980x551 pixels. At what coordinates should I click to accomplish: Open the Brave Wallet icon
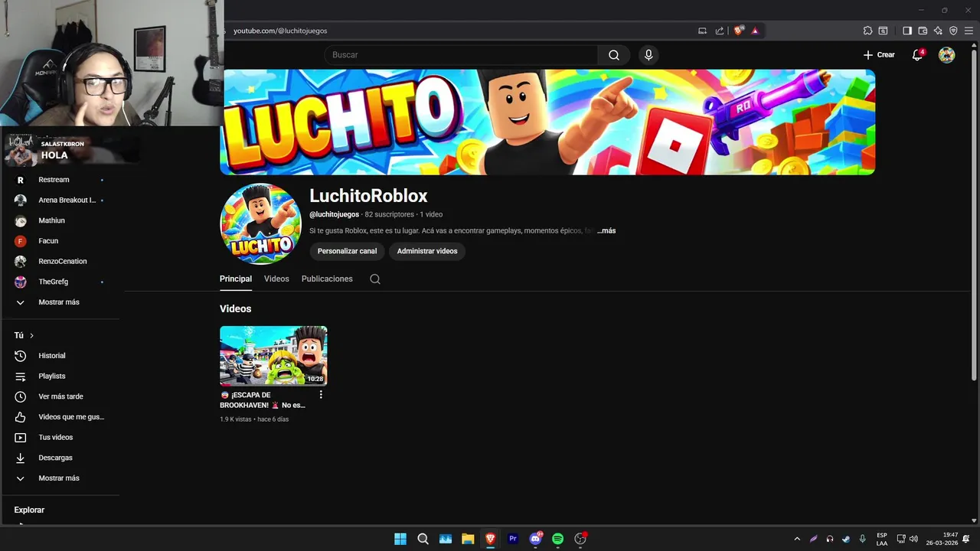pos(923,31)
